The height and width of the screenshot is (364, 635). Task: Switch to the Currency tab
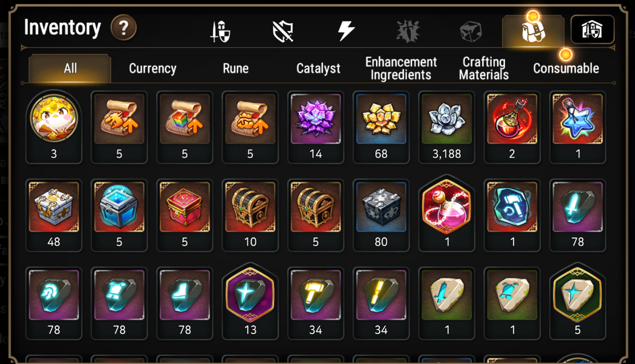pyautogui.click(x=152, y=68)
